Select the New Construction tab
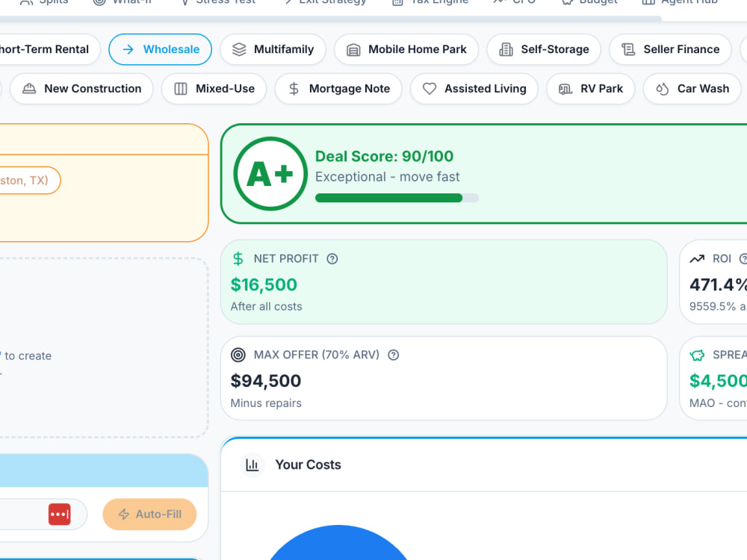 click(x=81, y=89)
